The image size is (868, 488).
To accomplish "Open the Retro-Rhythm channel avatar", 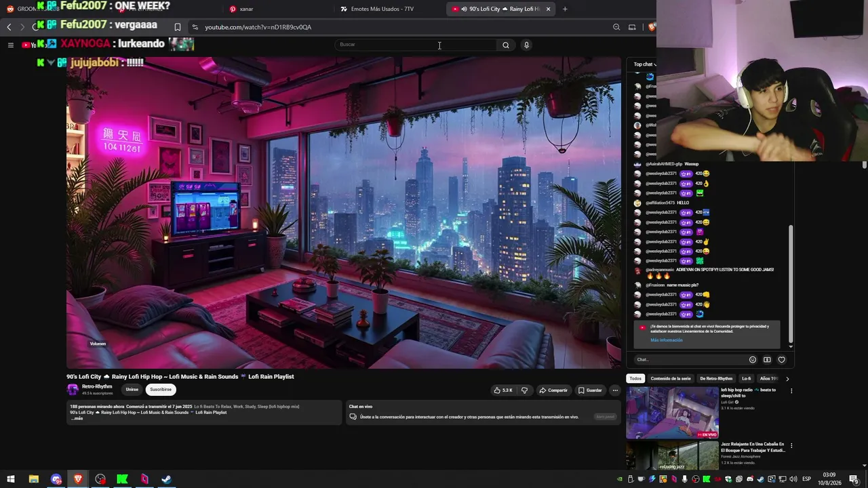I will (73, 390).
